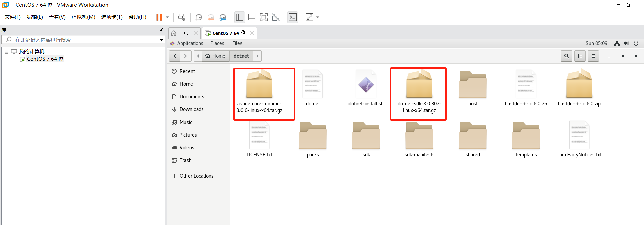Image resolution: width=644 pixels, height=225 pixels.
Task: Select 我的计算机 in the library tree
Action: [32, 52]
